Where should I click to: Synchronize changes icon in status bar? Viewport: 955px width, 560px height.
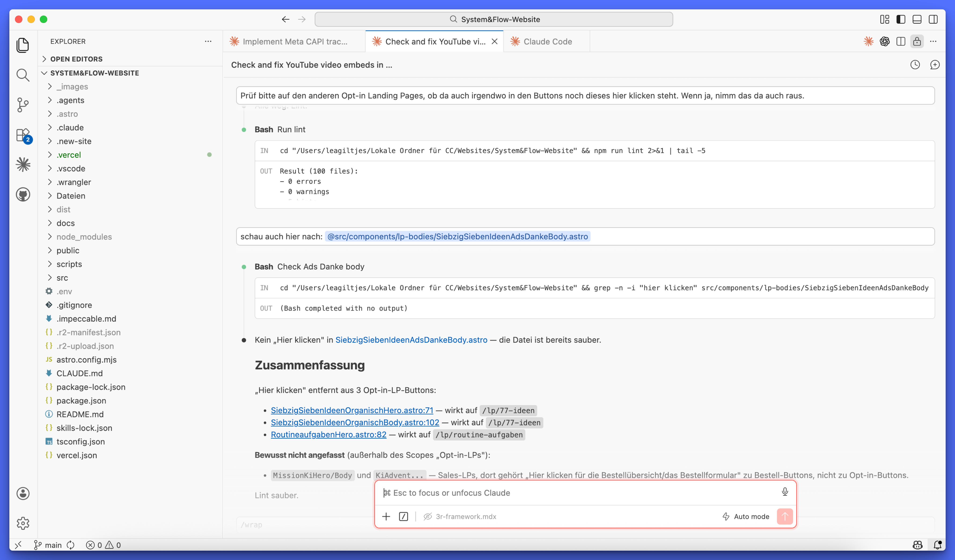70,545
